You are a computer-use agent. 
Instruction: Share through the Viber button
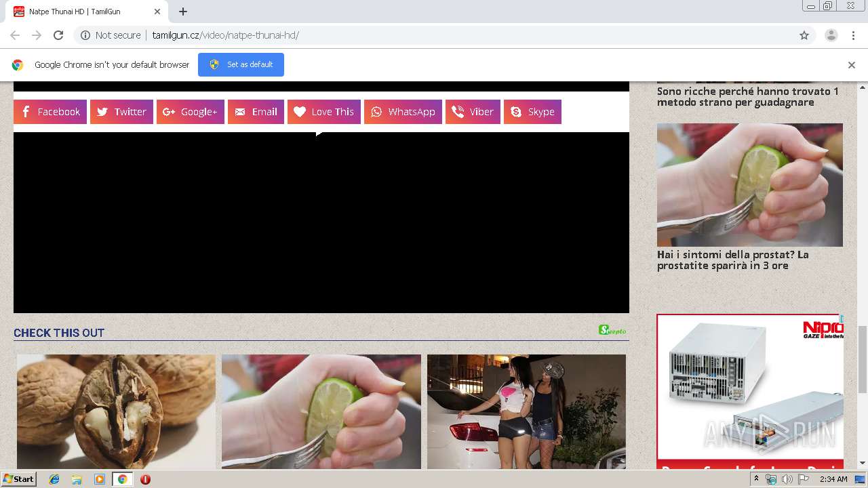pos(473,112)
